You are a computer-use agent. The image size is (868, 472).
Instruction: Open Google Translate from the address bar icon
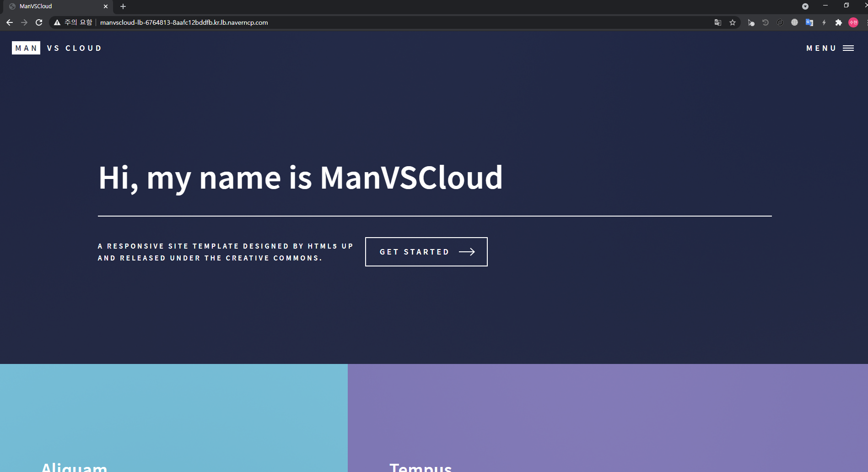[718, 22]
